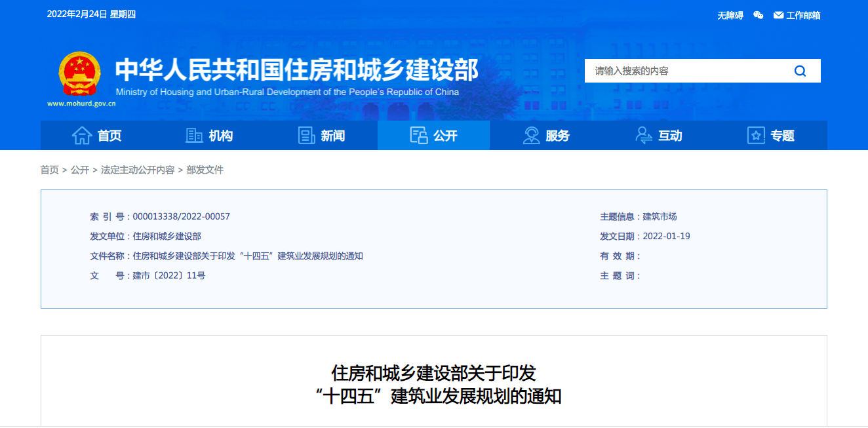Click the subject value 建筑市场
The image size is (868, 428).
click(660, 216)
